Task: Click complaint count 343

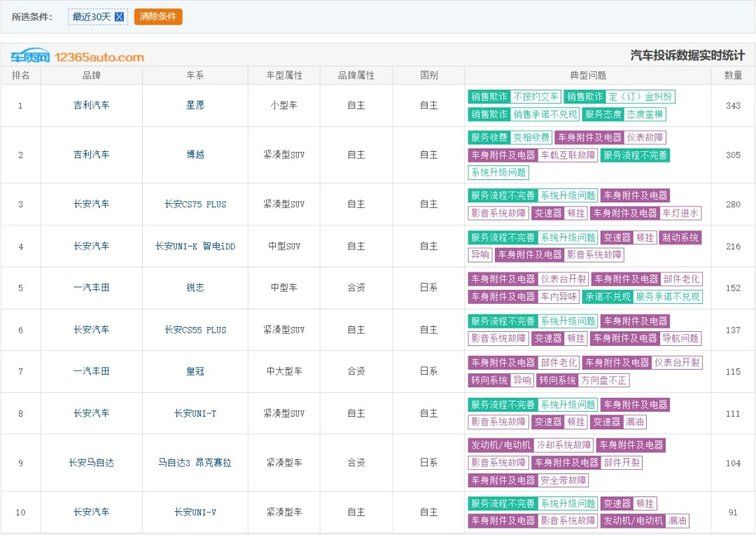Action: (733, 106)
